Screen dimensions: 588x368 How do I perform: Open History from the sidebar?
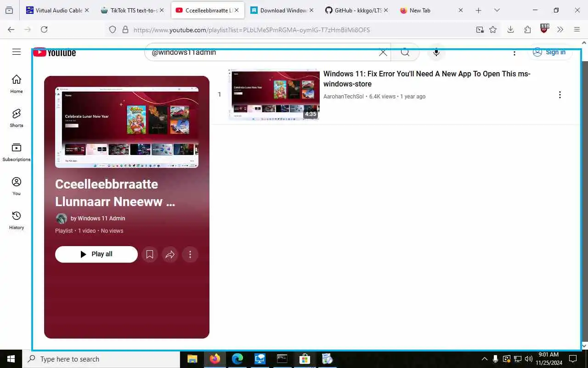[17, 220]
